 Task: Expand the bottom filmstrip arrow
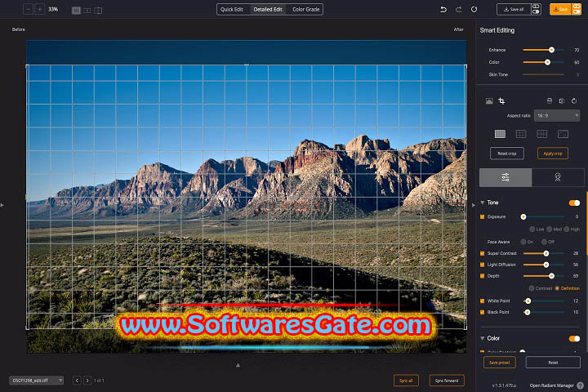coord(238,364)
